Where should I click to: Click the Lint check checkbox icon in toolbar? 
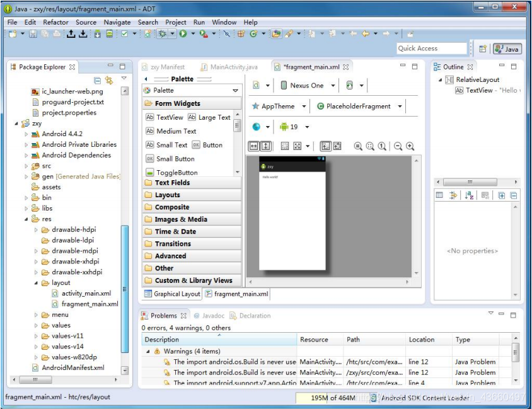(125, 33)
